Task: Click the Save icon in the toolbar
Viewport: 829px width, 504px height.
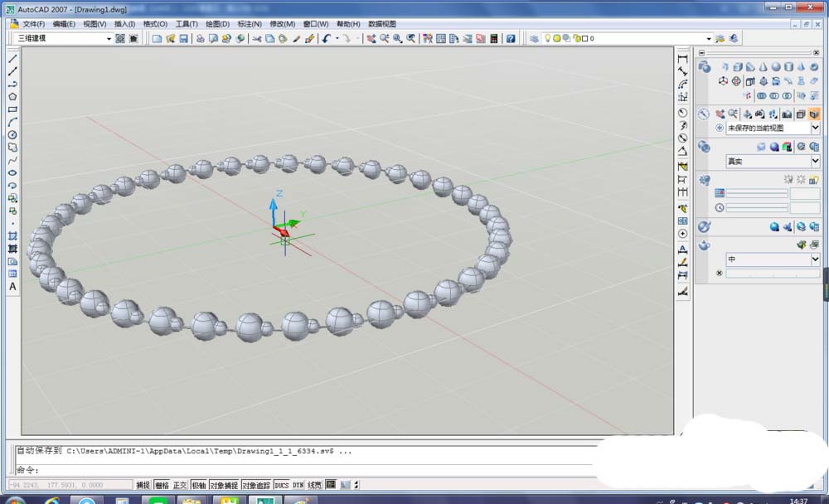Action: (x=183, y=38)
